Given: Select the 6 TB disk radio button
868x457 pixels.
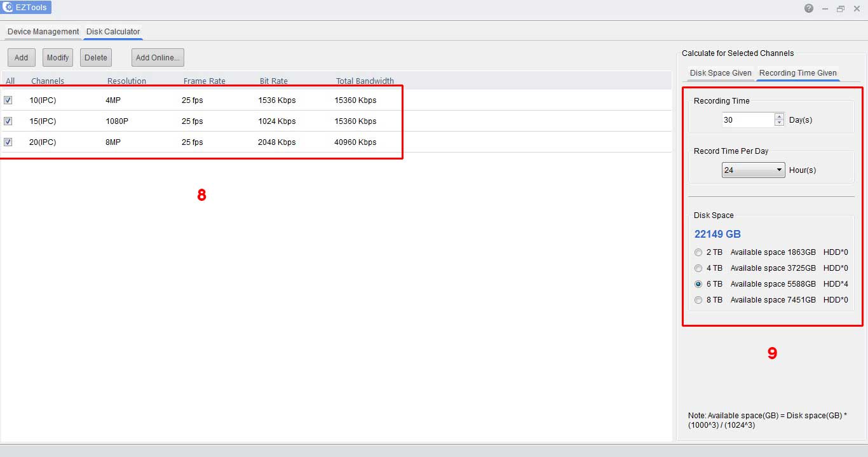Looking at the screenshot, I should tap(698, 284).
